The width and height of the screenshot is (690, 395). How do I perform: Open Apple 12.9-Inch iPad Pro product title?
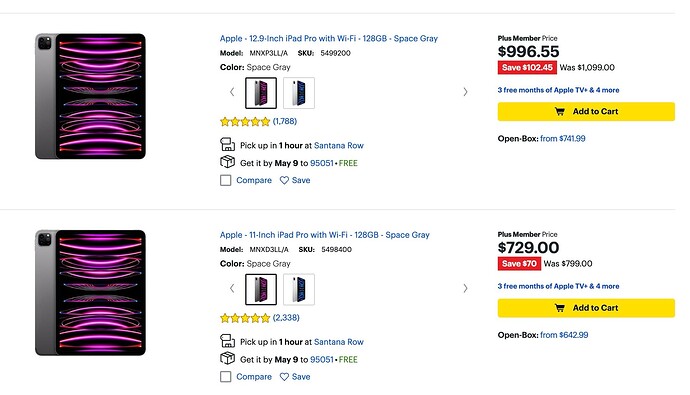coord(329,39)
